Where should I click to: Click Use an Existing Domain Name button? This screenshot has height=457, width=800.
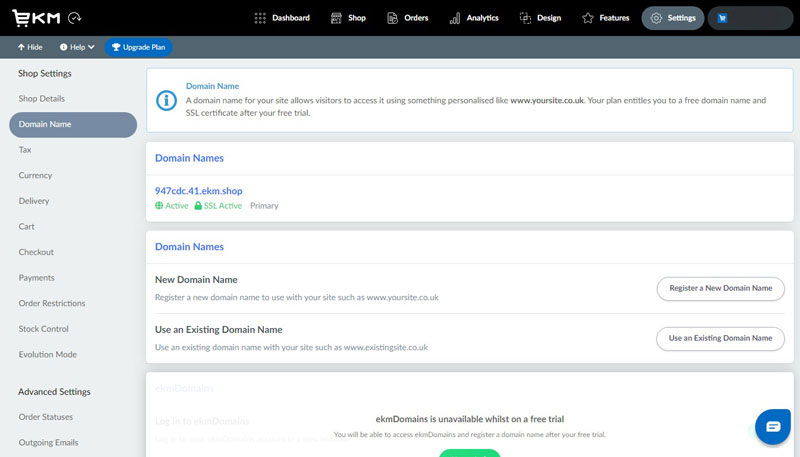[x=720, y=338]
